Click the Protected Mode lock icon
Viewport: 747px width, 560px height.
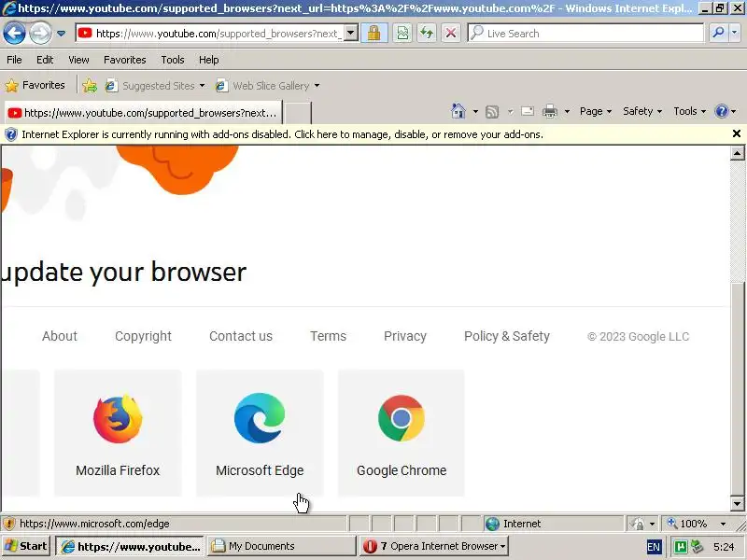coord(637,524)
